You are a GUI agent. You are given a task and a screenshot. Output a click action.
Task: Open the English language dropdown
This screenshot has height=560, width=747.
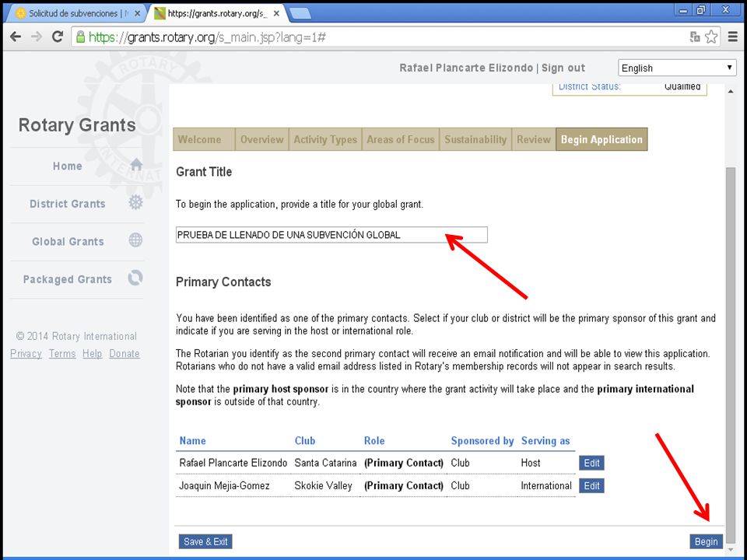coord(677,68)
